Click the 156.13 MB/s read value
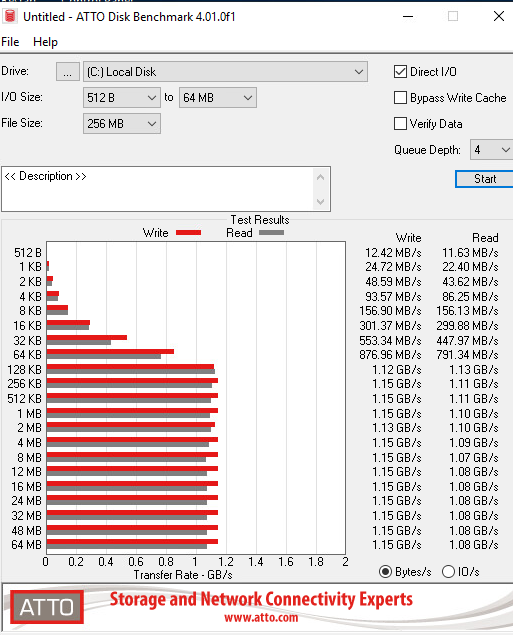513x635 pixels. (467, 311)
